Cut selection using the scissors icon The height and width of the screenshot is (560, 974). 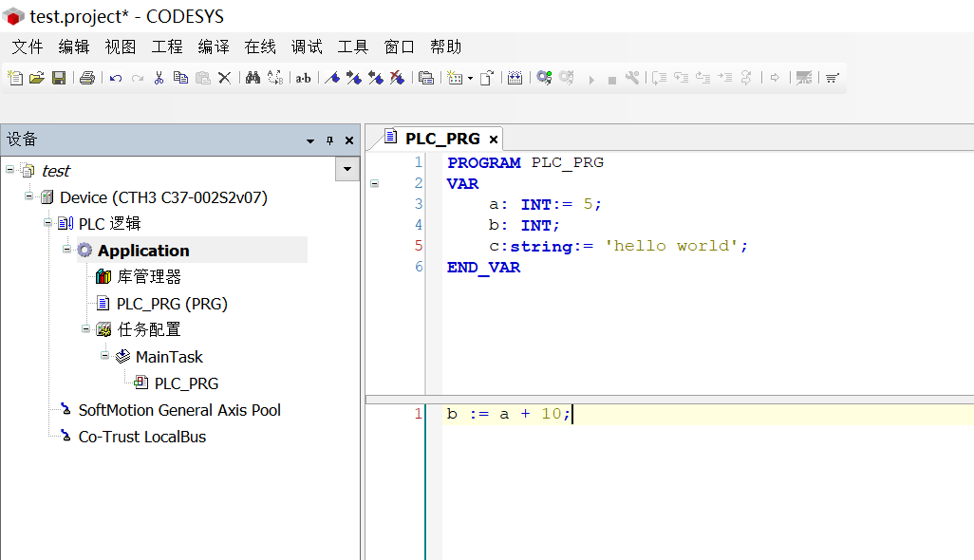pos(159,77)
